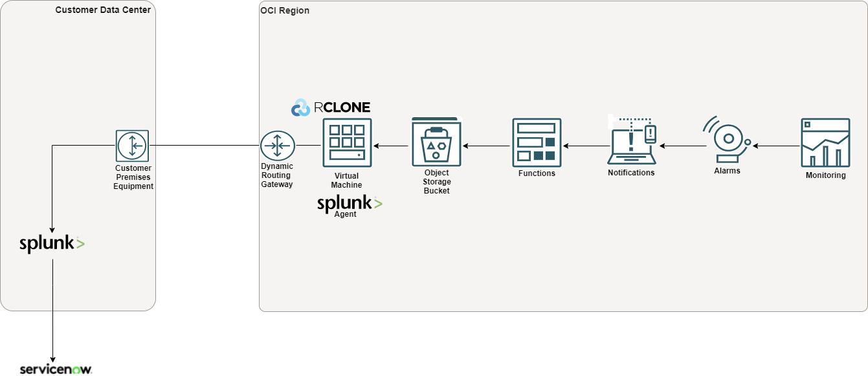Click the OCI Region container label
868x376 pixels.
[x=285, y=10]
